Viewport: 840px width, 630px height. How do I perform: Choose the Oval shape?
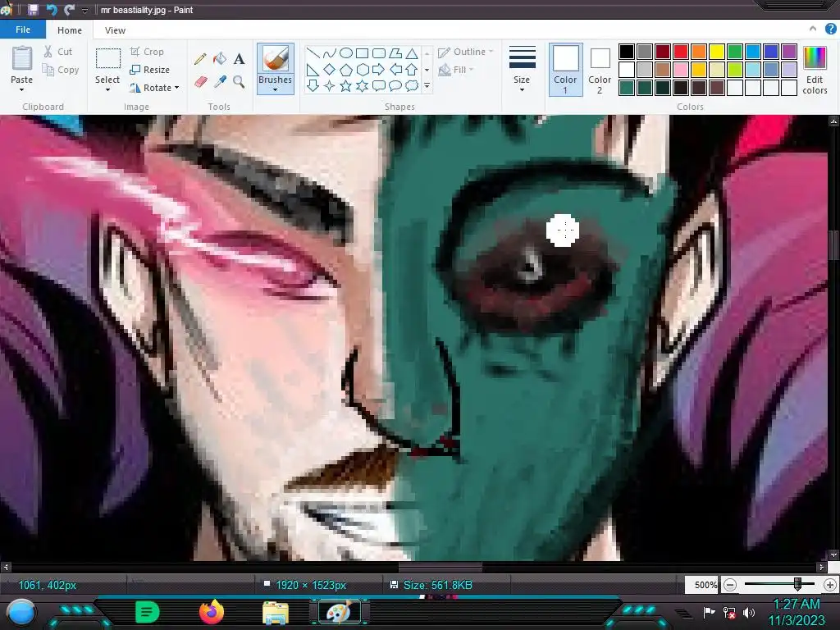(346, 53)
